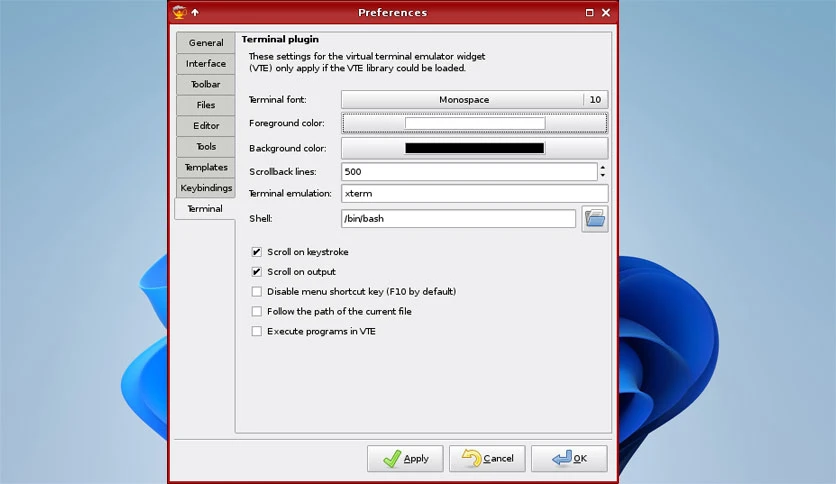The width and height of the screenshot is (836, 484).
Task: Switch to the Templates tab
Action: 206,167
